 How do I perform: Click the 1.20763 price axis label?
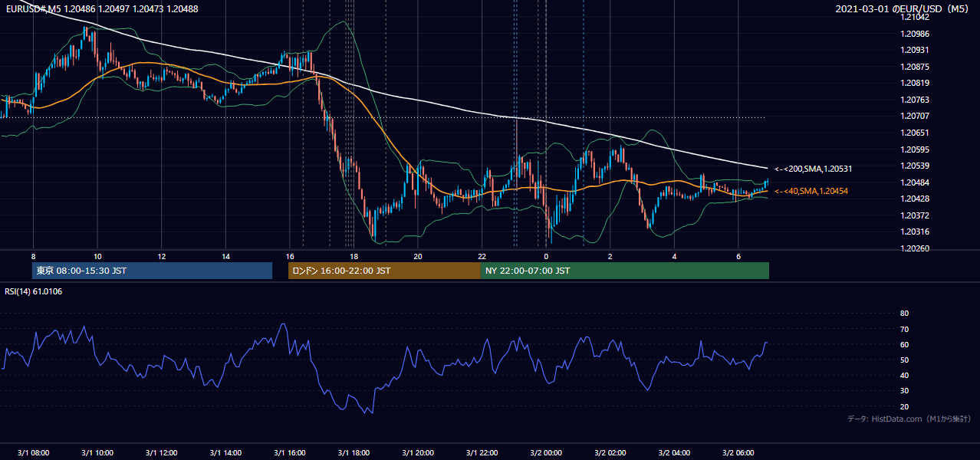[916, 100]
